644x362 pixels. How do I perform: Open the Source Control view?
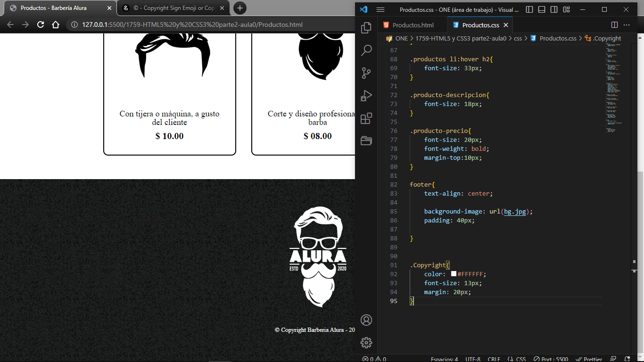pos(366,73)
